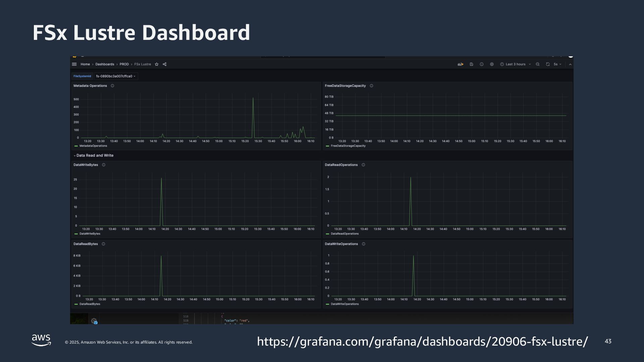644x362 pixels.
Task: Click the FSx Lustre breadcrumb
Action: (x=143, y=64)
